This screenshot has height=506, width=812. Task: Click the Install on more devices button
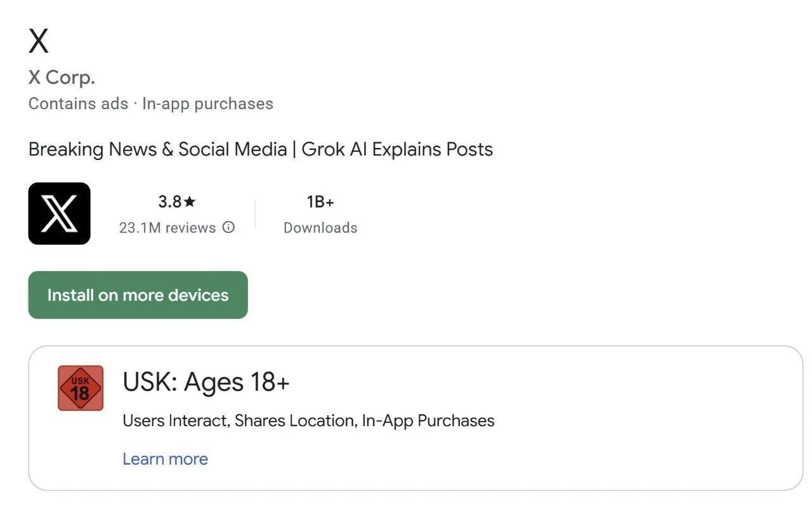[x=138, y=295]
